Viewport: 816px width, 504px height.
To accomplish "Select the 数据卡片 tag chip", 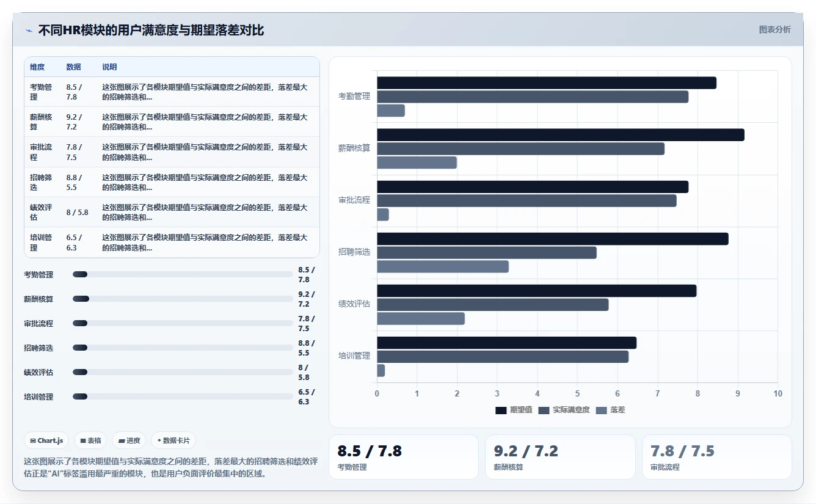I will pos(173,440).
